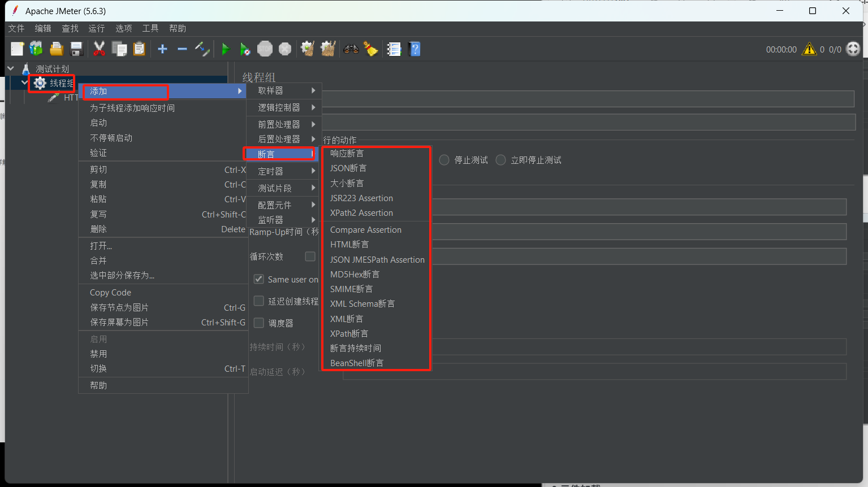Click the Clear results gear-broom icon
Screen dimensions: 868x487
308,49
